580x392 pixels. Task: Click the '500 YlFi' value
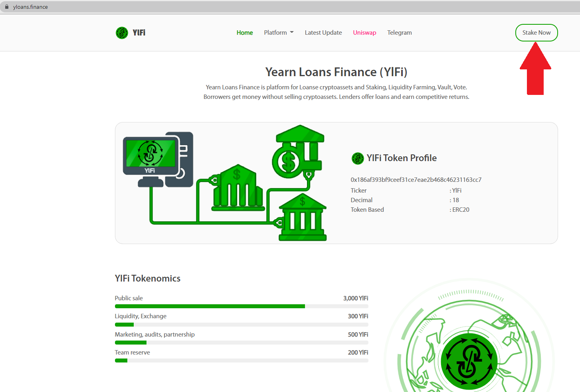coord(358,335)
